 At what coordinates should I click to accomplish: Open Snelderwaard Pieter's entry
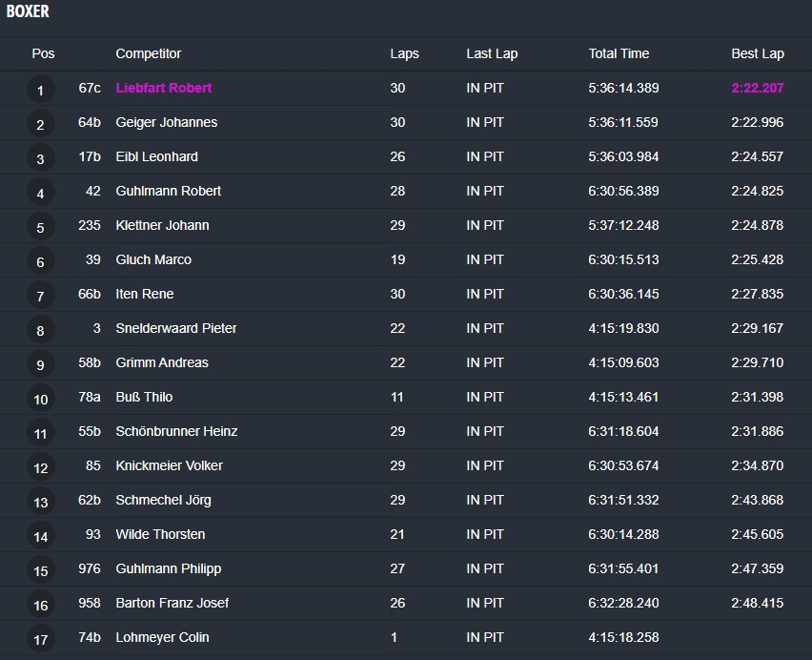point(176,328)
